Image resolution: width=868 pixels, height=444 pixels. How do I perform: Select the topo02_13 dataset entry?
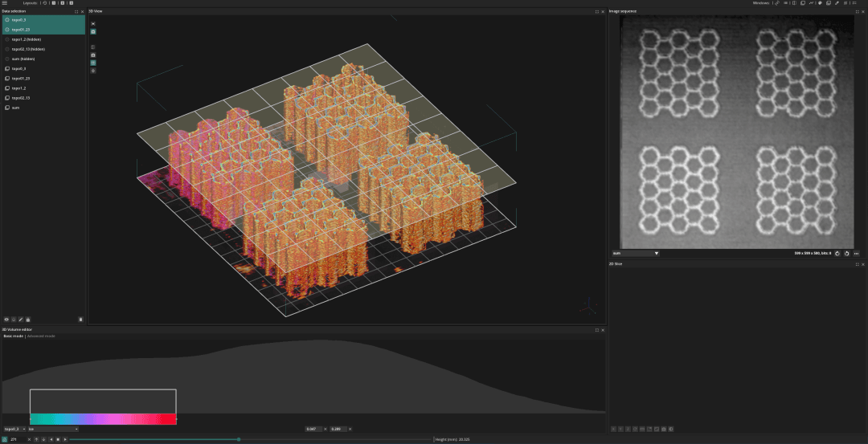tap(21, 98)
